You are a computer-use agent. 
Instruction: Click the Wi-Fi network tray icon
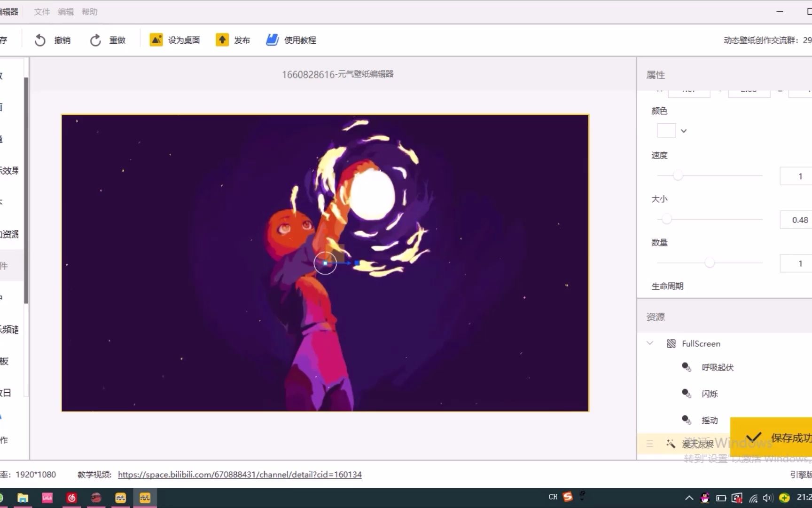point(753,498)
